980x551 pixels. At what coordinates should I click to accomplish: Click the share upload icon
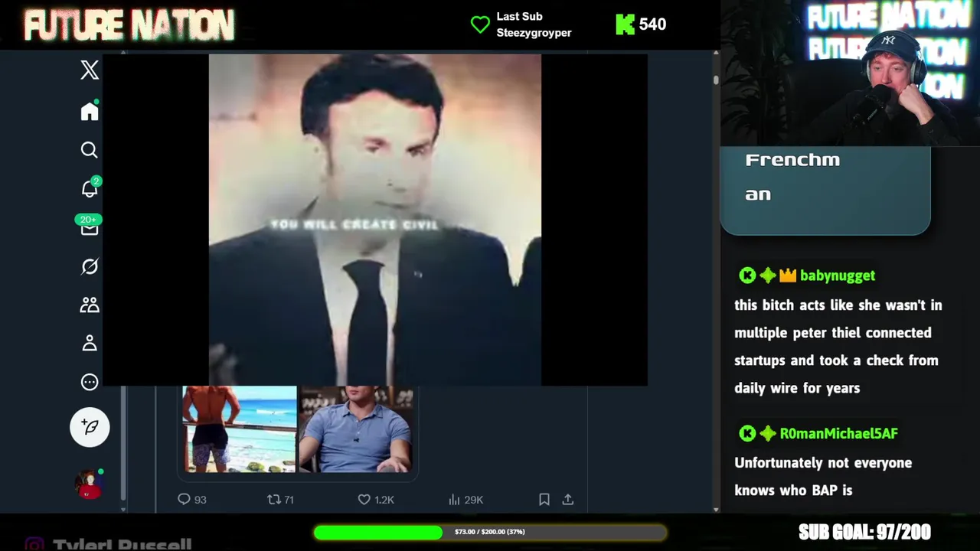pyautogui.click(x=568, y=499)
